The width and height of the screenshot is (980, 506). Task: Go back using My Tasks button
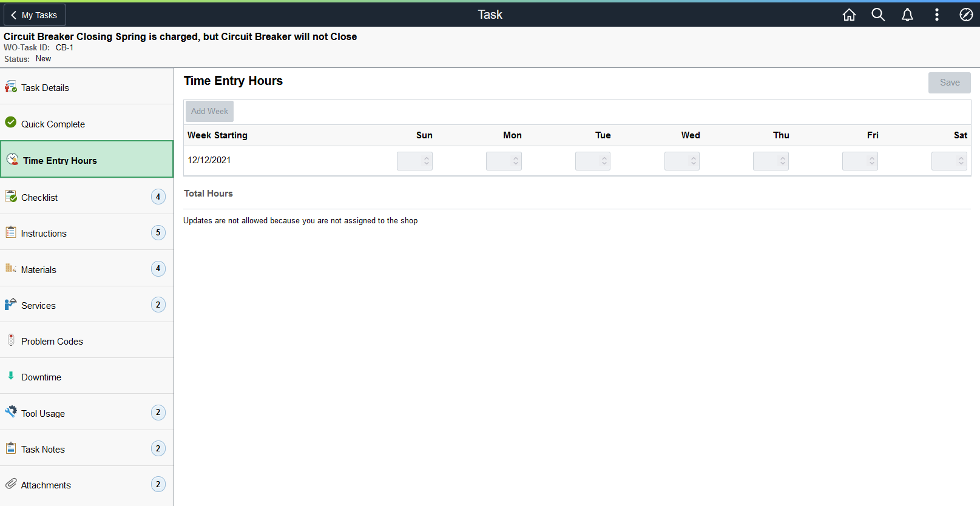[x=35, y=15]
